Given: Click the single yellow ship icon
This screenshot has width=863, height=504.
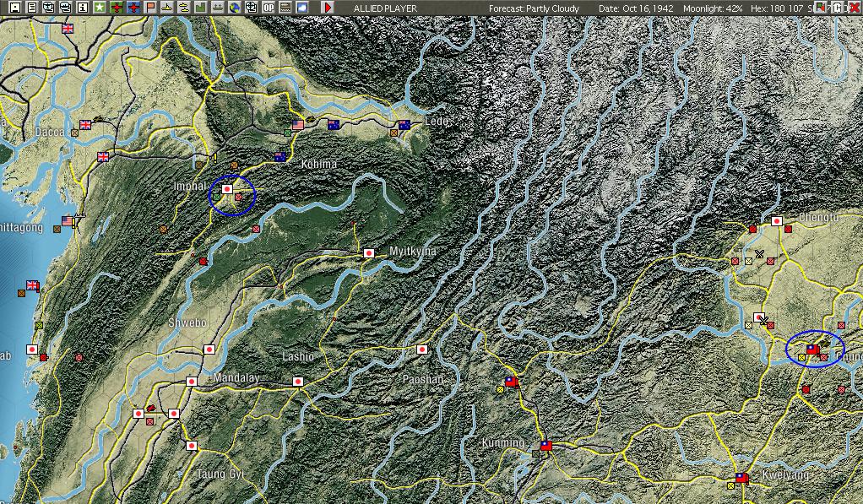Looking at the screenshot, I should (x=166, y=8).
